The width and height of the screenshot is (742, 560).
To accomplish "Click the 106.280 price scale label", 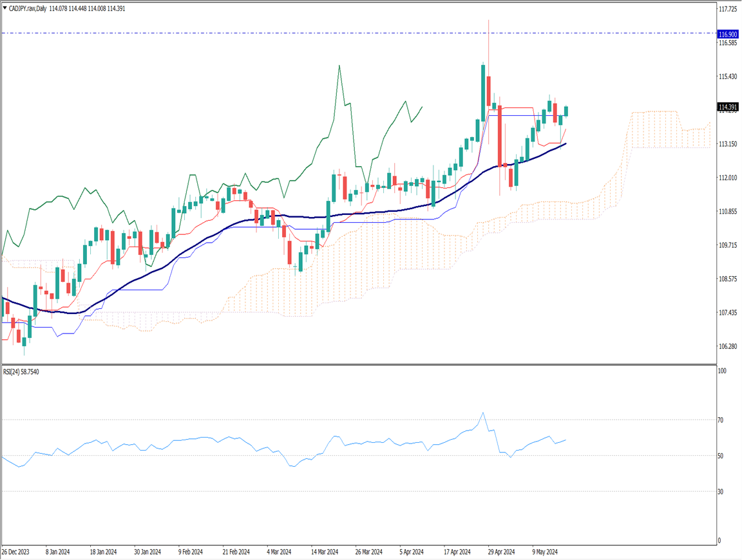I will point(728,347).
